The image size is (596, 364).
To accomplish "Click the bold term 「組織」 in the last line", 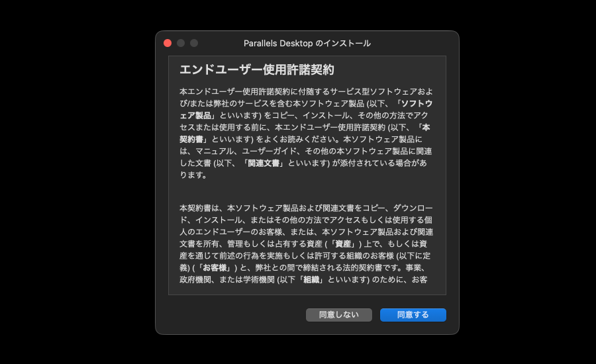I will tap(311, 280).
